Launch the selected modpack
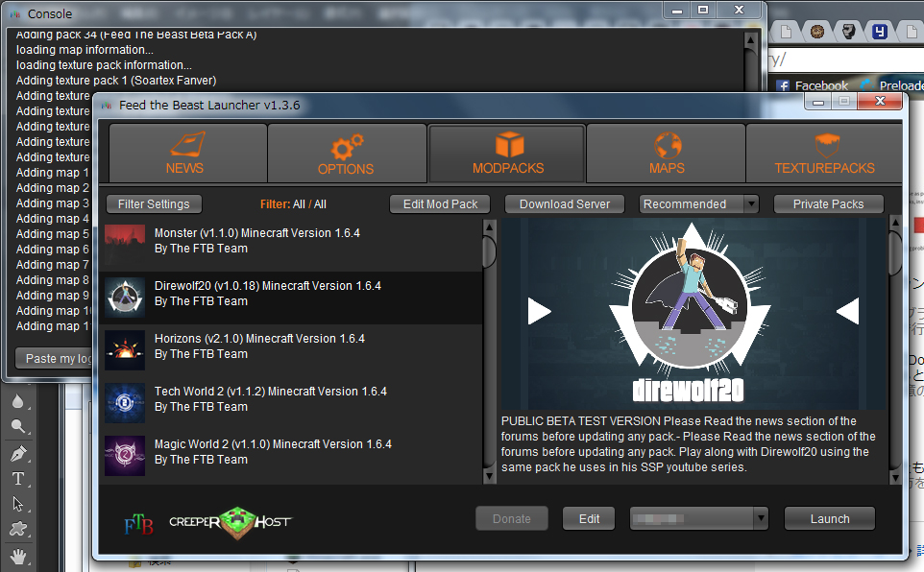Screen dimensions: 924x572 (x=830, y=519)
